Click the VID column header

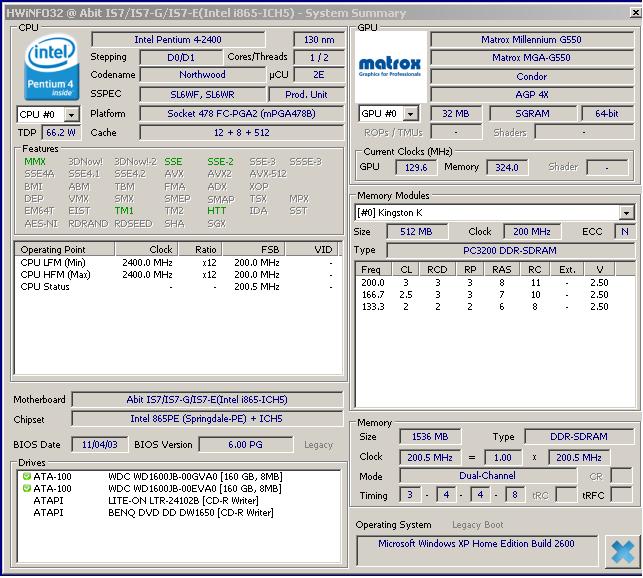click(x=312, y=249)
